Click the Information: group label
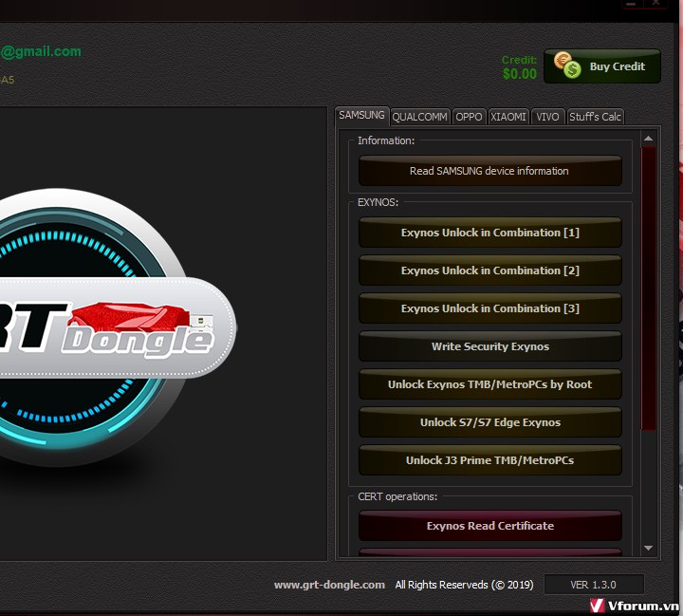Viewport: 683px width, 616px height. click(386, 140)
